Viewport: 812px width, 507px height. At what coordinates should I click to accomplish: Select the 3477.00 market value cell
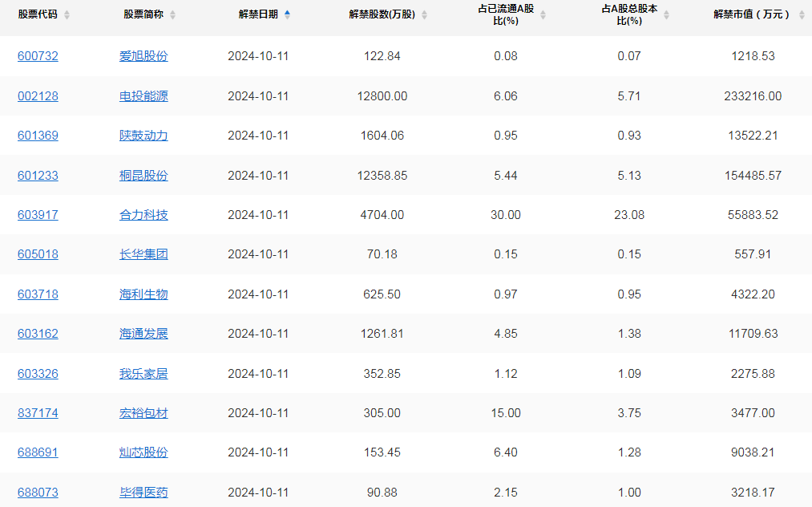753,413
